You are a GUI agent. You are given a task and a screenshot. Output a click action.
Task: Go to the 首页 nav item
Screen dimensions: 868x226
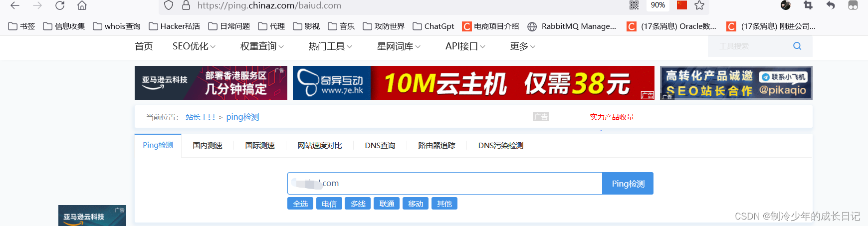click(144, 46)
